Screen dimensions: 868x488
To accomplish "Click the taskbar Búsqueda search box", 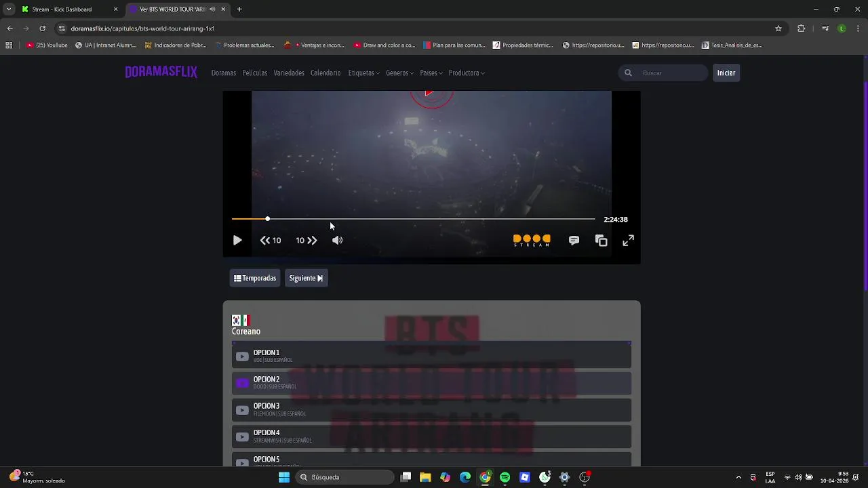I will (344, 477).
